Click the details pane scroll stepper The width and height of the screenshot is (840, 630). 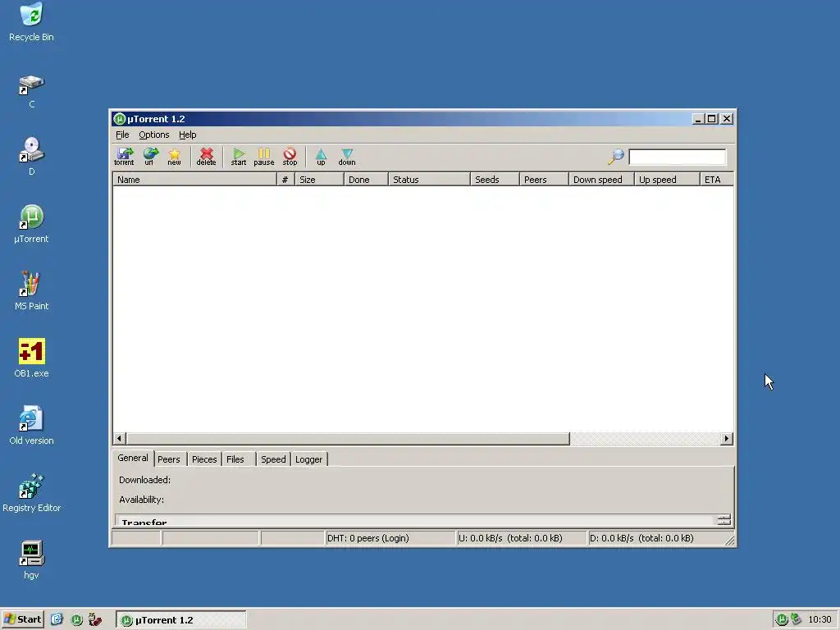tap(724, 519)
